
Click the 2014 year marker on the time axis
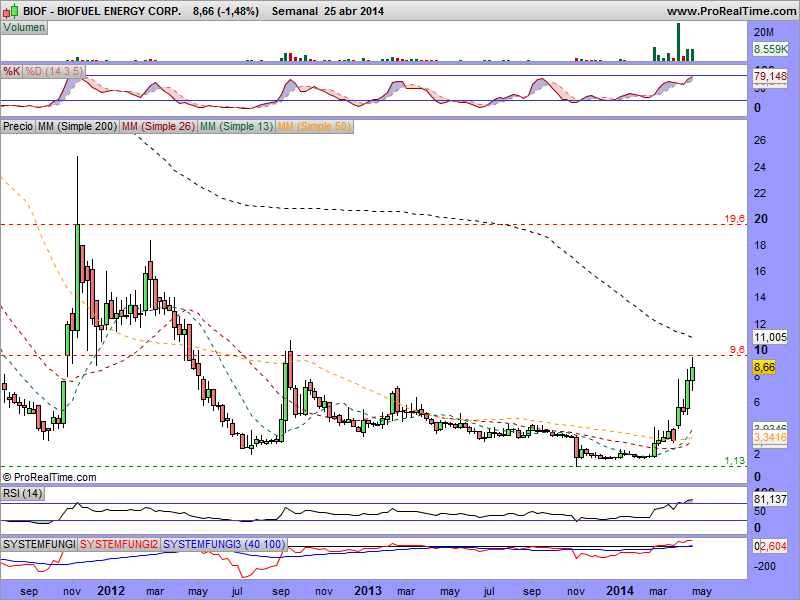pyautogui.click(x=620, y=590)
